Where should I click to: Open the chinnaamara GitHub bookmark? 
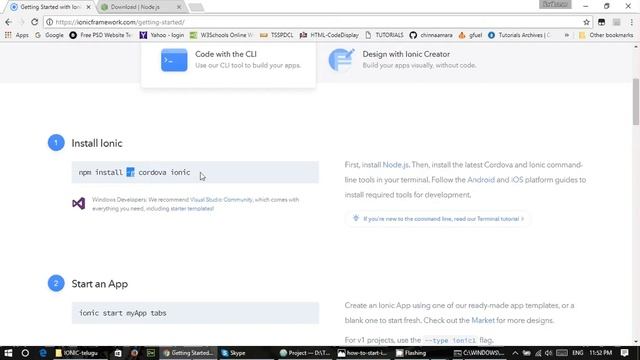431,35
